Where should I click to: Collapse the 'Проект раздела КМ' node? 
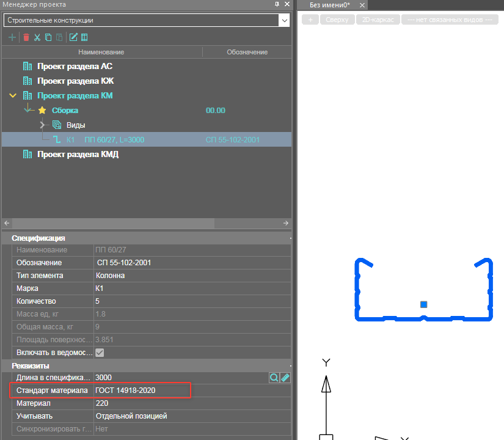pos(13,96)
